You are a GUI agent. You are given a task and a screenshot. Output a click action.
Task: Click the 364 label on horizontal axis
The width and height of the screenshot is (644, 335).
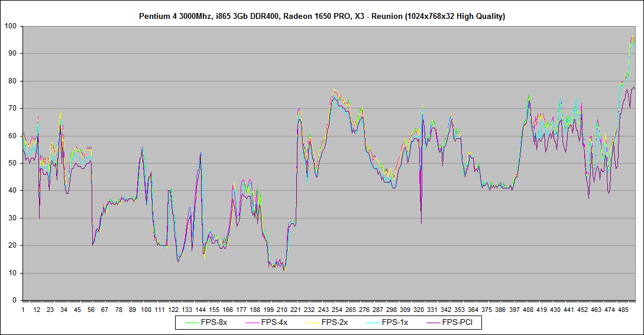point(473,310)
